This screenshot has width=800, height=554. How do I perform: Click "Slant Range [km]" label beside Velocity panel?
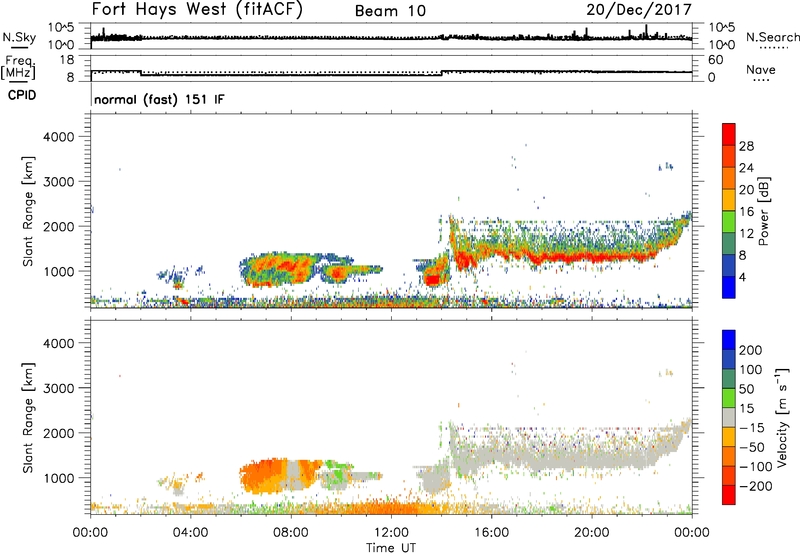[28, 418]
